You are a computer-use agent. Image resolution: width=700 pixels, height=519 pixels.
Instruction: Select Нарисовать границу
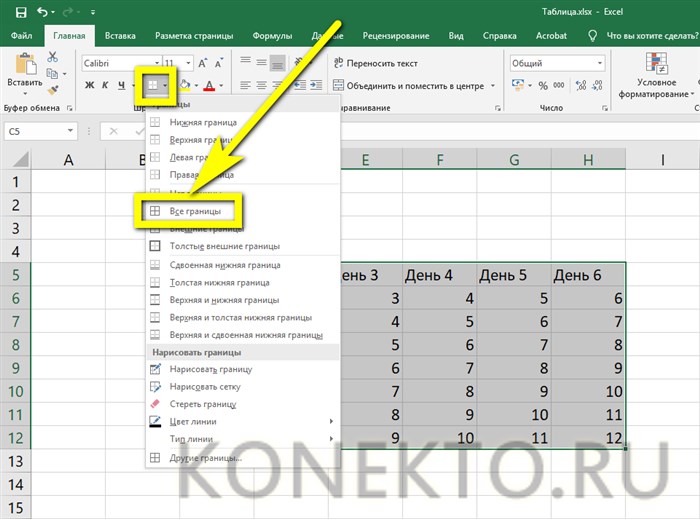click(x=243, y=369)
